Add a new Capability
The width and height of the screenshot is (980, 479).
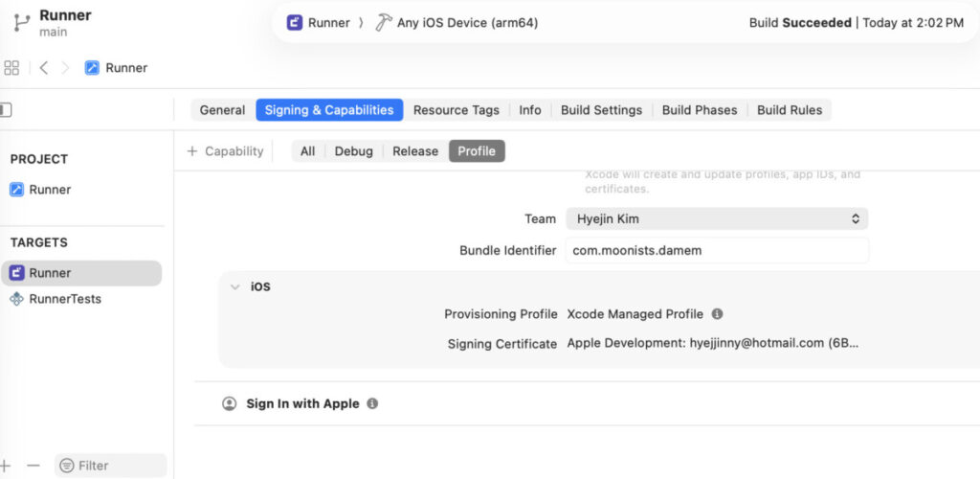[x=226, y=151]
